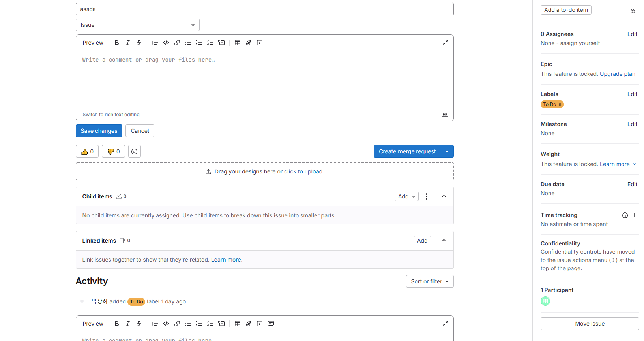Save changes to the issue
Image resolution: width=644 pixels, height=341 pixels.
99,131
